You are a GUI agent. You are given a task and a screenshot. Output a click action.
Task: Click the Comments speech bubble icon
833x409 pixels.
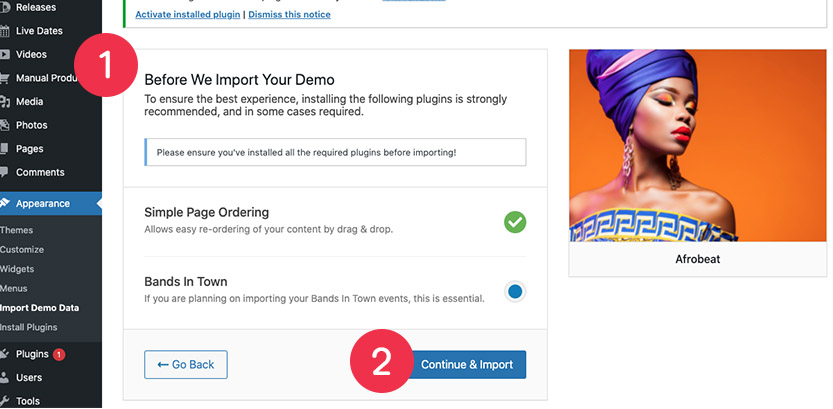tap(5, 172)
